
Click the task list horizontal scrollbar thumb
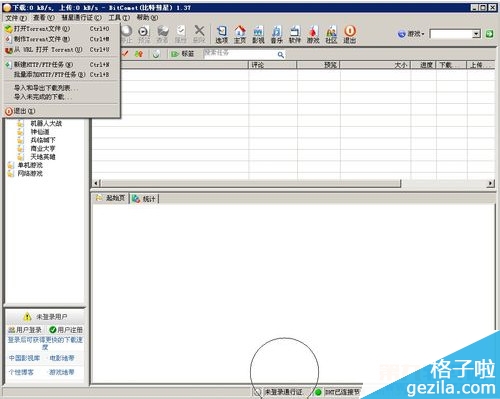click(251, 183)
